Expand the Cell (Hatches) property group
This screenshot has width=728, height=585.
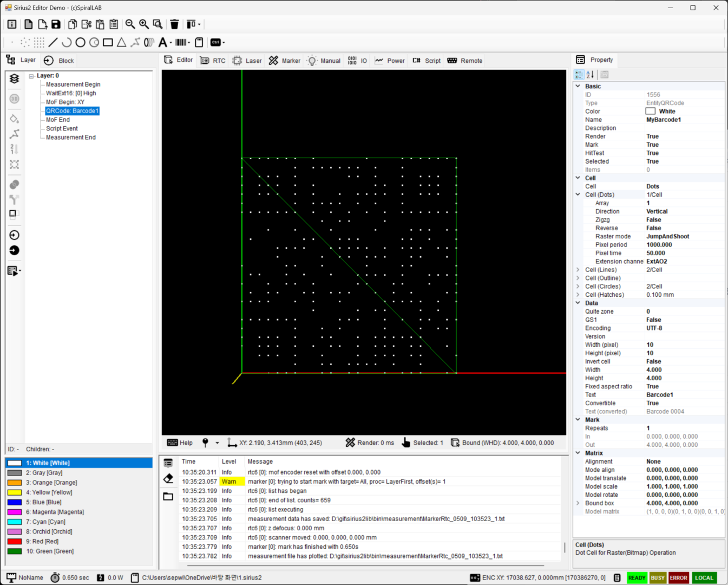tap(578, 295)
